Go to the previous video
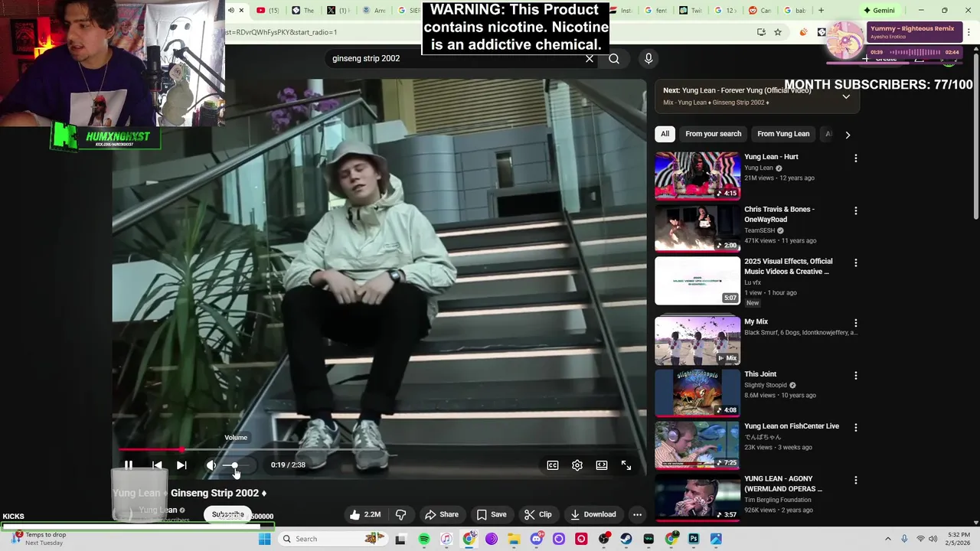The width and height of the screenshot is (980, 551). tap(157, 465)
